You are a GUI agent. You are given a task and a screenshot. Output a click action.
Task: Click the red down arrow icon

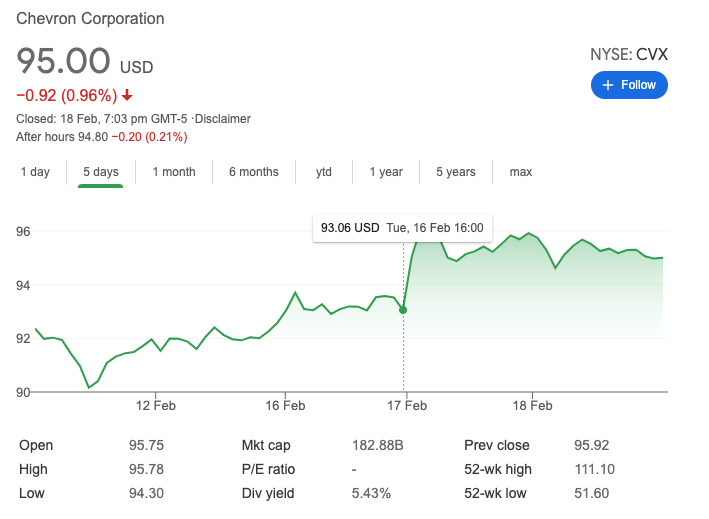tap(127, 96)
